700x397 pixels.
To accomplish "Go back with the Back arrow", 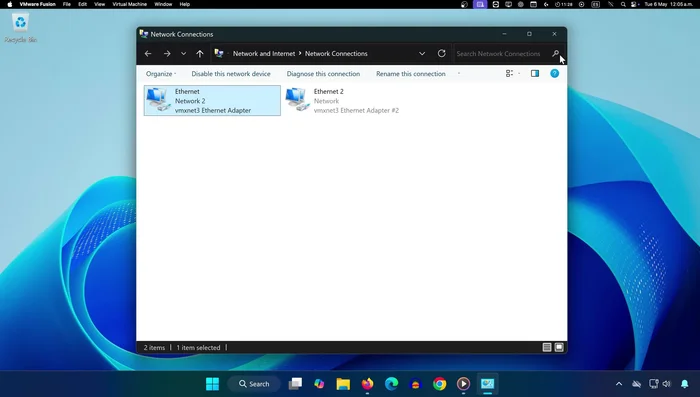I will [148, 54].
